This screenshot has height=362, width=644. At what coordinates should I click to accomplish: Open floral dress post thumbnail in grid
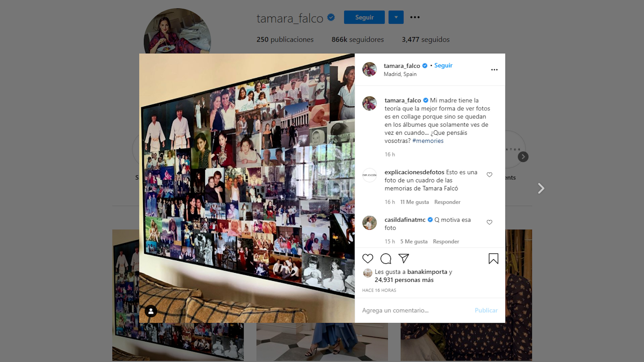click(519, 295)
